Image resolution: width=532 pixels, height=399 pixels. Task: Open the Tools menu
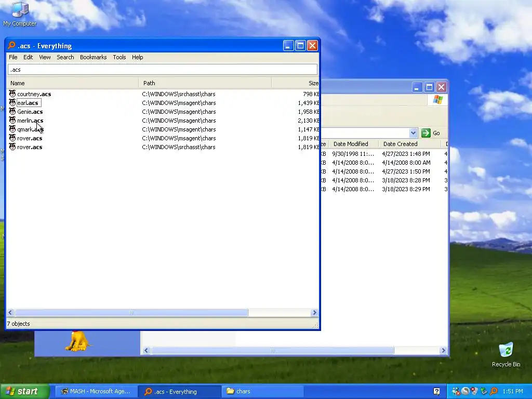click(119, 57)
